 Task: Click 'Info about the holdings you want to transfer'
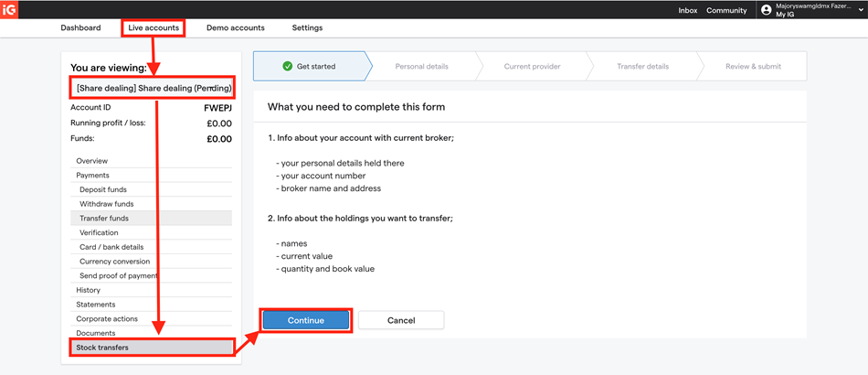pos(365,219)
